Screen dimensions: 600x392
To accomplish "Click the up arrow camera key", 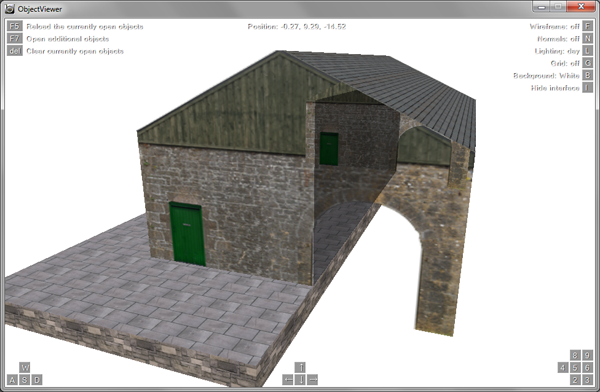I will click(300, 368).
